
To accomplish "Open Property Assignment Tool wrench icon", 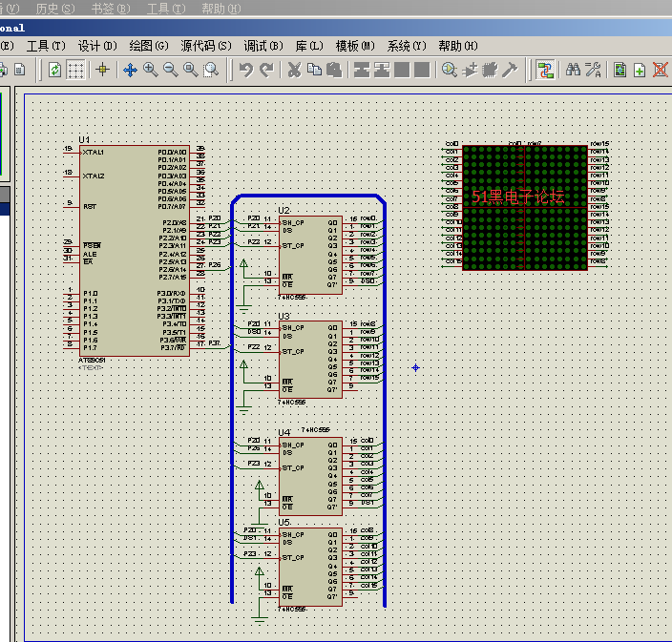I will tap(593, 70).
